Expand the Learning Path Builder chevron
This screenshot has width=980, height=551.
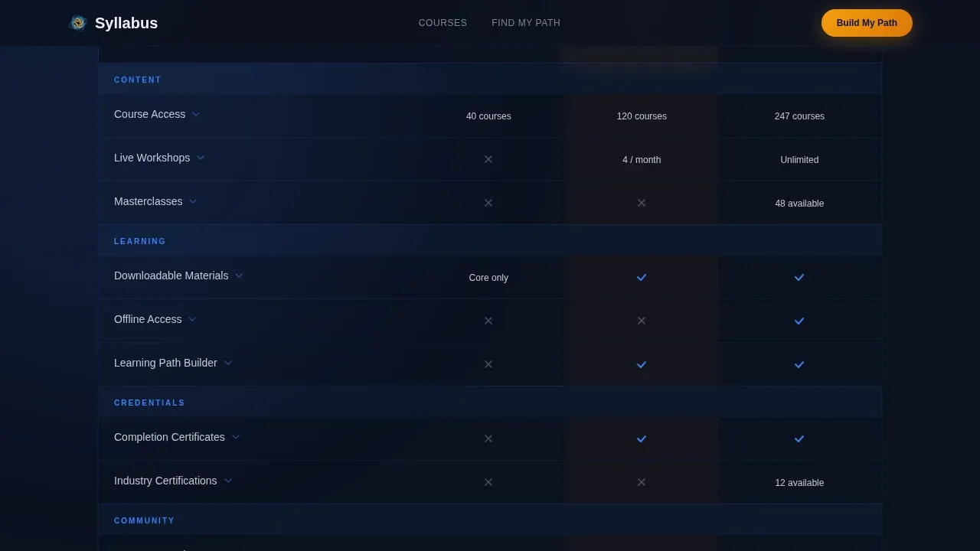(228, 363)
